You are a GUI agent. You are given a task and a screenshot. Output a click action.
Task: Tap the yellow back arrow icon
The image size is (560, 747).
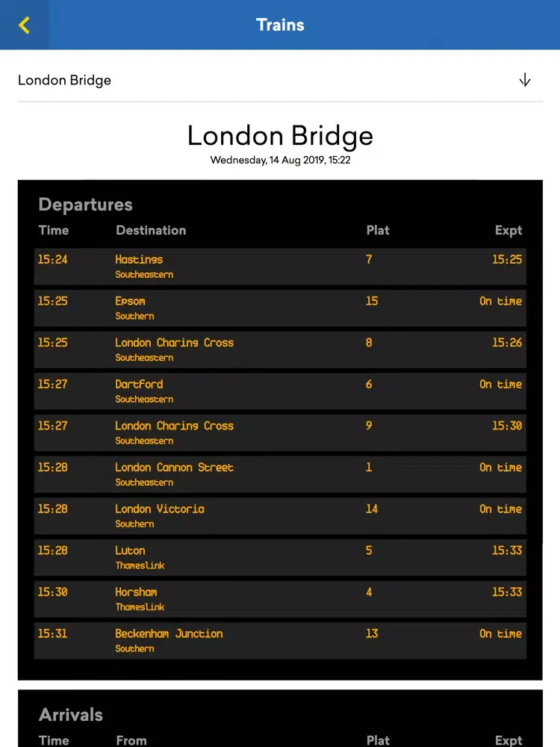tap(25, 25)
